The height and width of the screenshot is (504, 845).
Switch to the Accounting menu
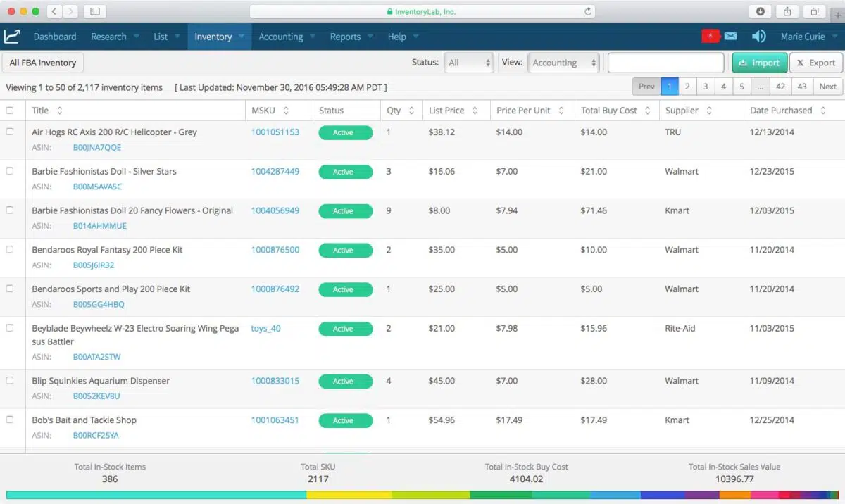(280, 36)
